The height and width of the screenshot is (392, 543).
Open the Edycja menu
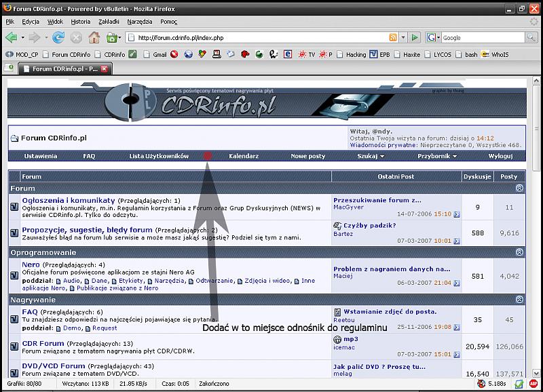tap(31, 22)
